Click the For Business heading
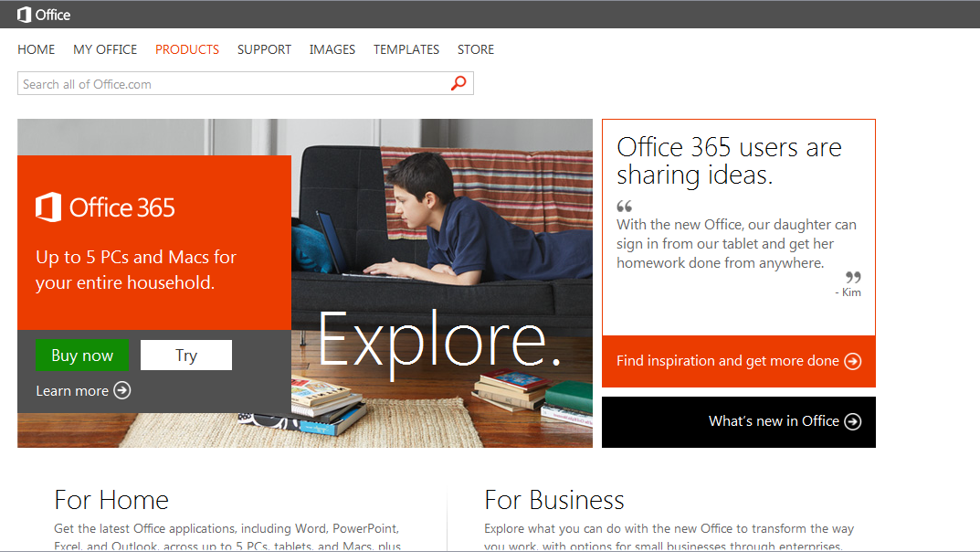980x552 pixels. (x=554, y=500)
